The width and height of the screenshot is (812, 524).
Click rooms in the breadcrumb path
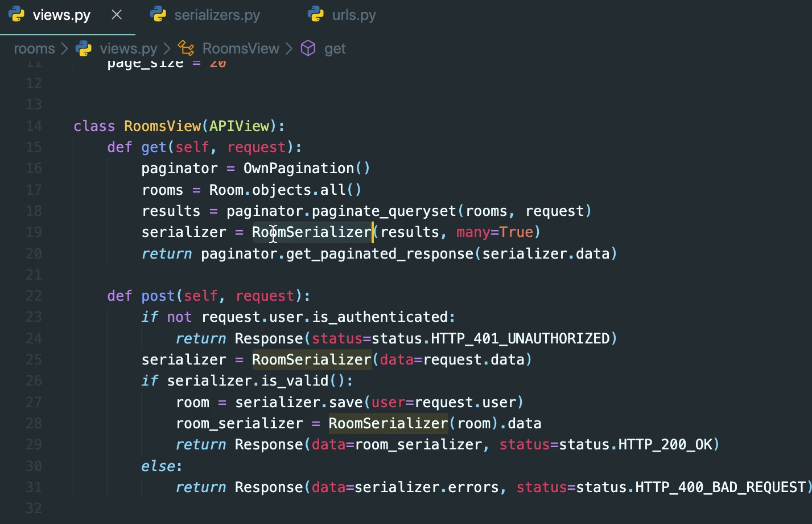[34, 48]
